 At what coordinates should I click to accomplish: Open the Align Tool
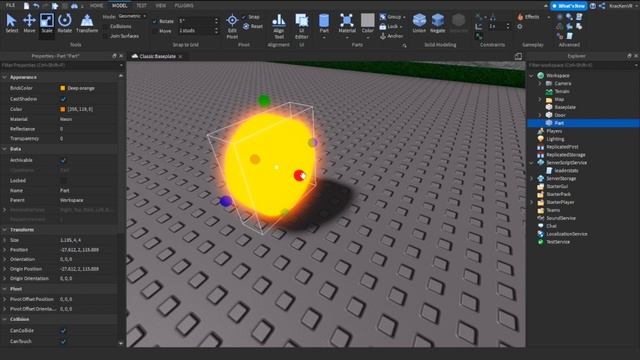click(x=279, y=26)
